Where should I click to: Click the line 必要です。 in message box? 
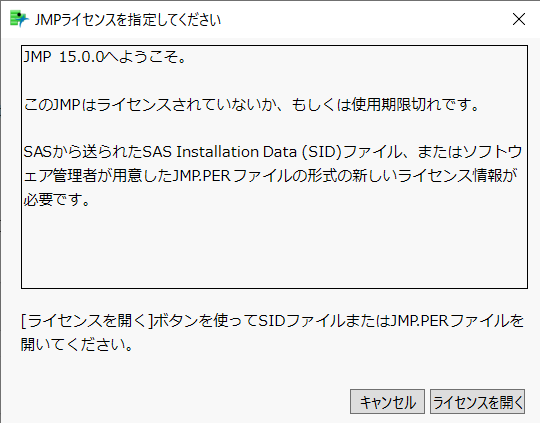[57, 199]
